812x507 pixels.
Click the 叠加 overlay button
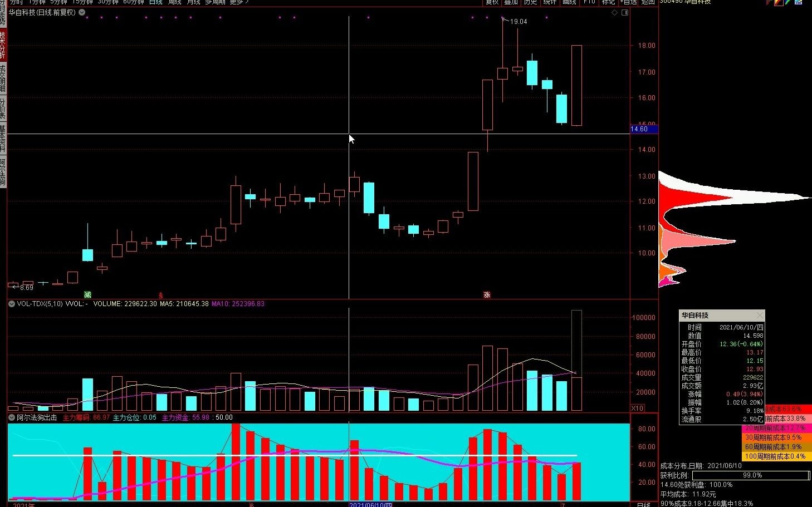click(x=511, y=2)
